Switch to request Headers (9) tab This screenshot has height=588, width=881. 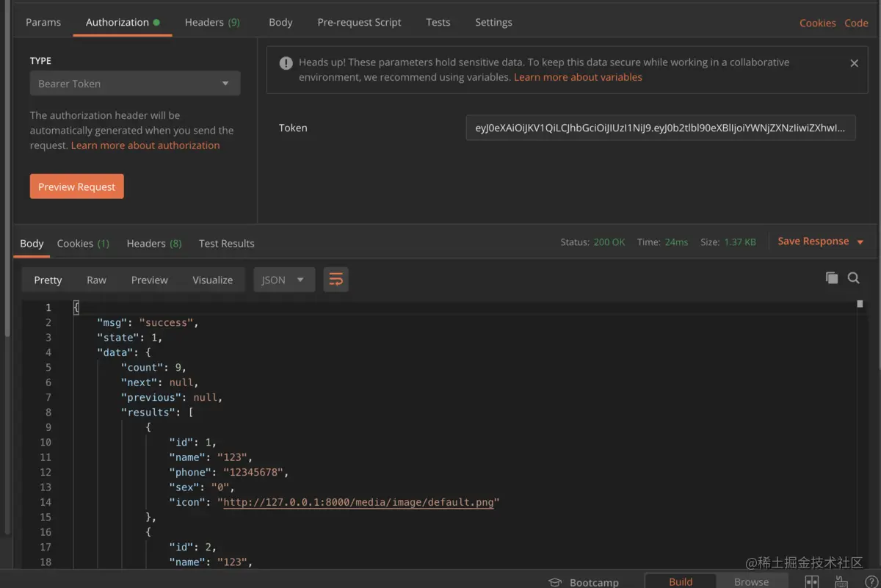(x=212, y=22)
